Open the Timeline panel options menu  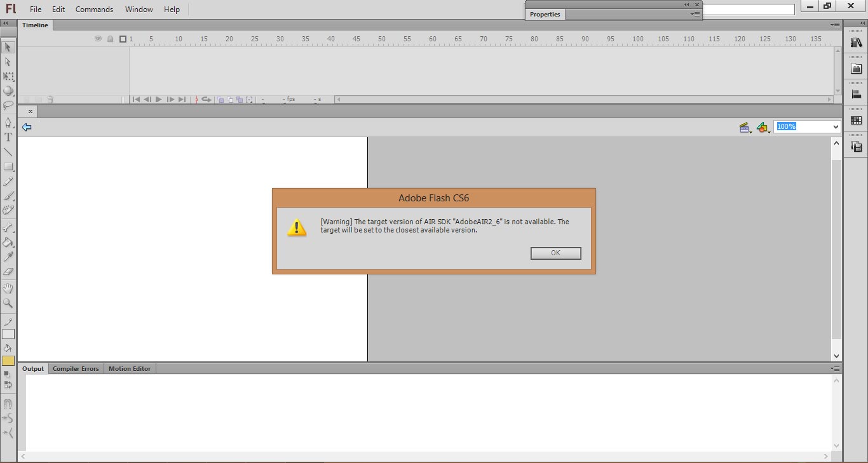click(835, 25)
